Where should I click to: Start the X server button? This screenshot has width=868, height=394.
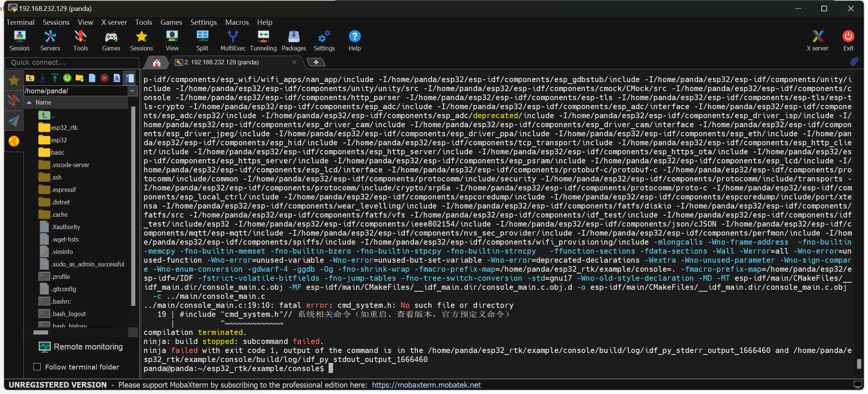tap(817, 41)
